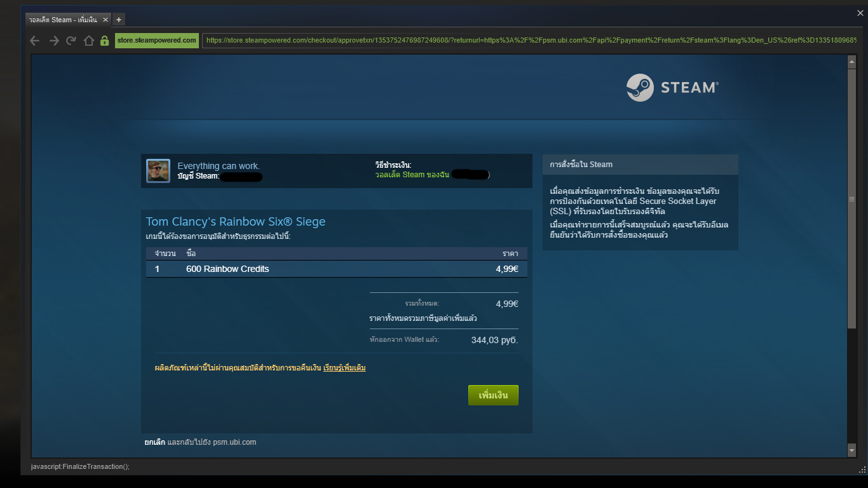
Task: Click the 344,03 руб. wallet deduction amount
Action: point(494,340)
